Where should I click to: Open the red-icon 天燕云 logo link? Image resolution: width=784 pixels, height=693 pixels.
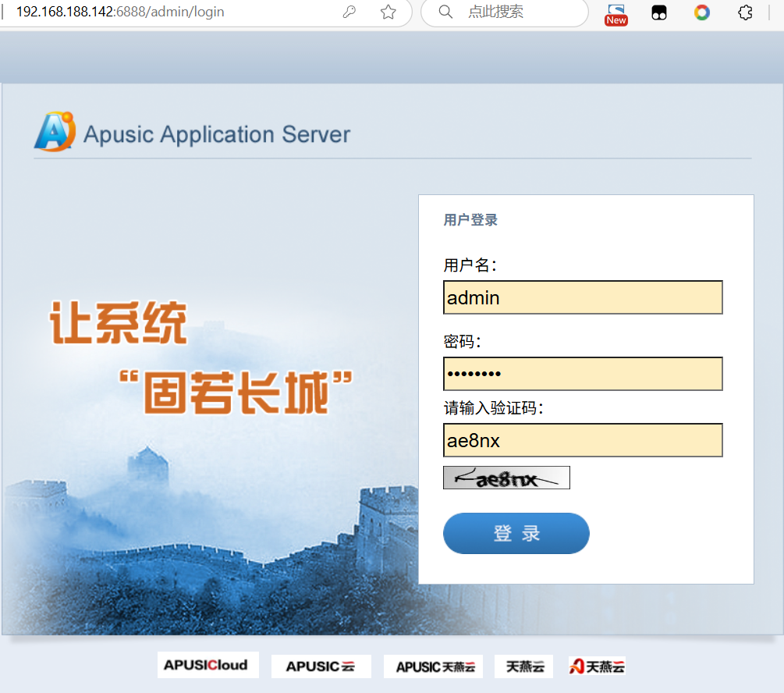597,666
